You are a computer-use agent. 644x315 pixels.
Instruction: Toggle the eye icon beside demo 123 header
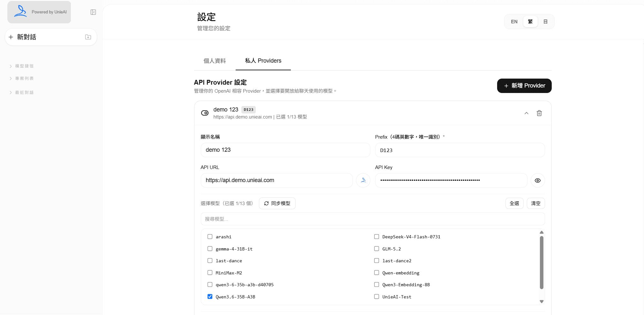(205, 113)
